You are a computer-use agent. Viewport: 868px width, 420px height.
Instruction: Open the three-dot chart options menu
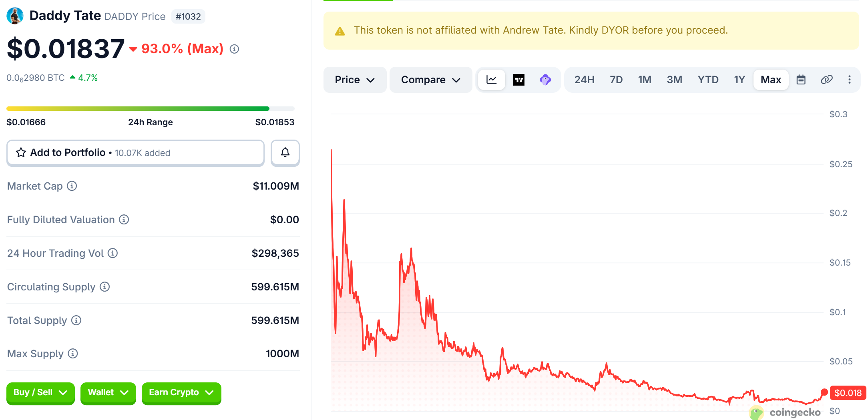click(849, 80)
